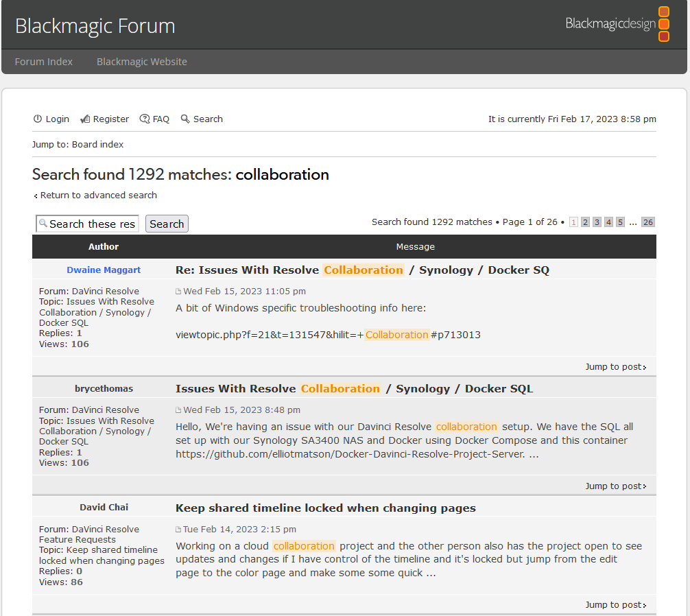Screen dimensions: 690x616
Task: Open the Blackmagic Website menu item
Action: [142, 62]
